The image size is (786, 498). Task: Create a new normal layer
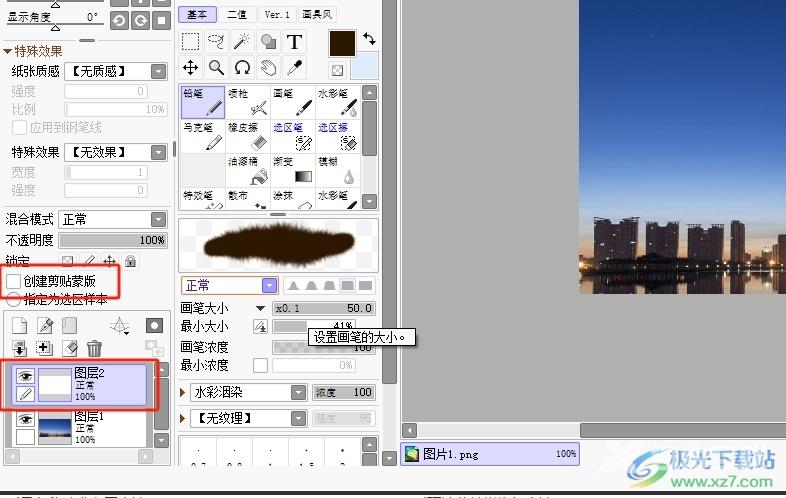coord(19,325)
